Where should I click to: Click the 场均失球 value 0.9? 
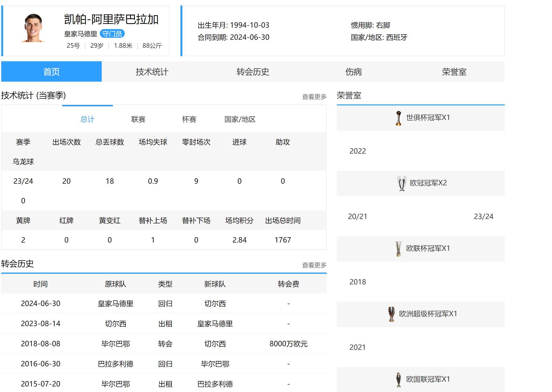[x=153, y=181]
